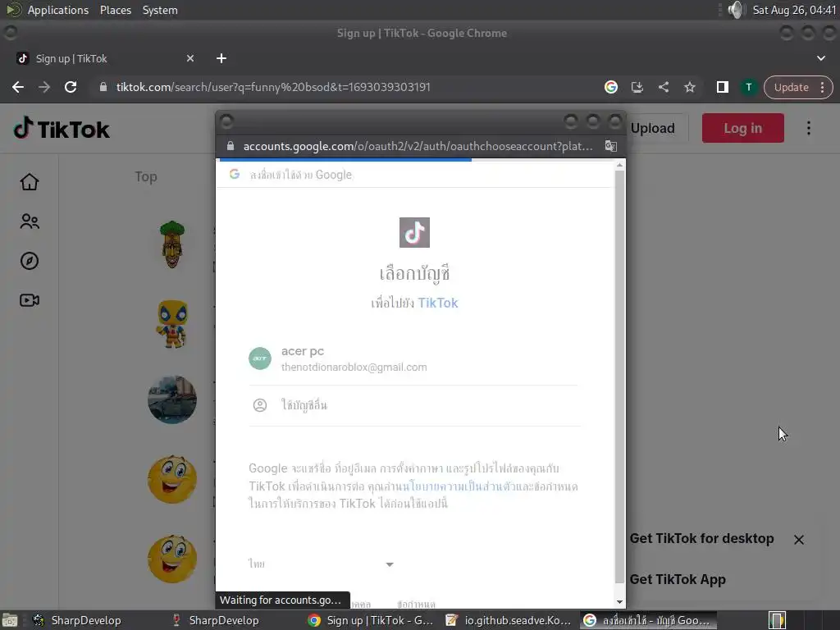This screenshot has height=630, width=840.
Task: Click the install app icon in the address bar
Action: click(637, 87)
